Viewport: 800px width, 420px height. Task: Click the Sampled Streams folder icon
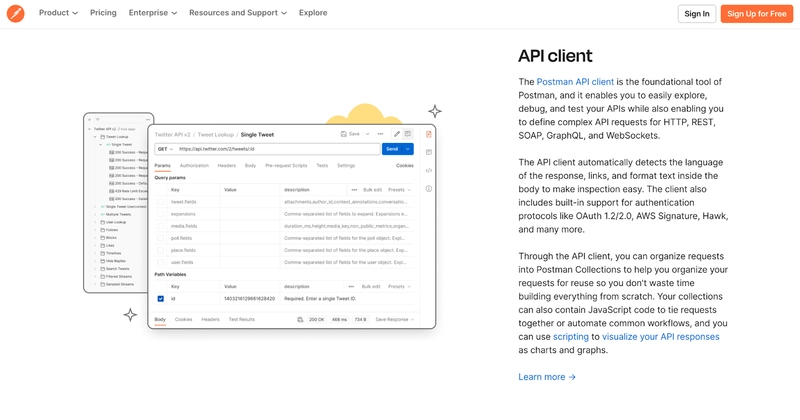pos(103,284)
